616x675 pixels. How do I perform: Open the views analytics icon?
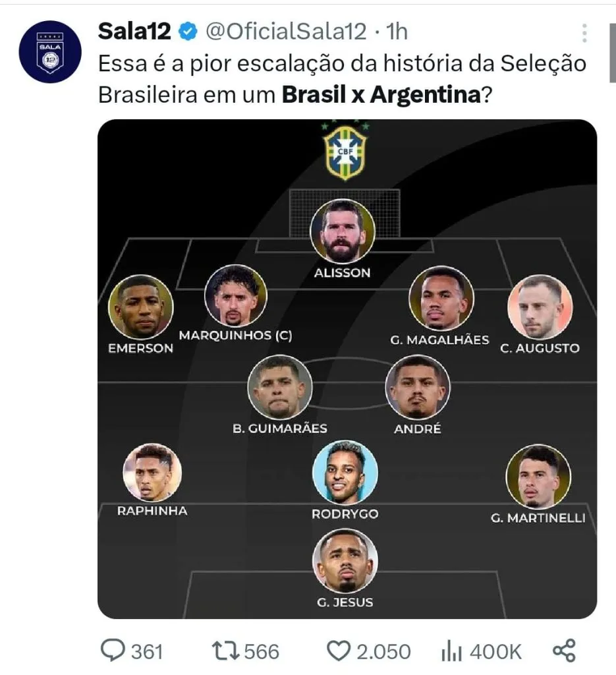(x=452, y=651)
